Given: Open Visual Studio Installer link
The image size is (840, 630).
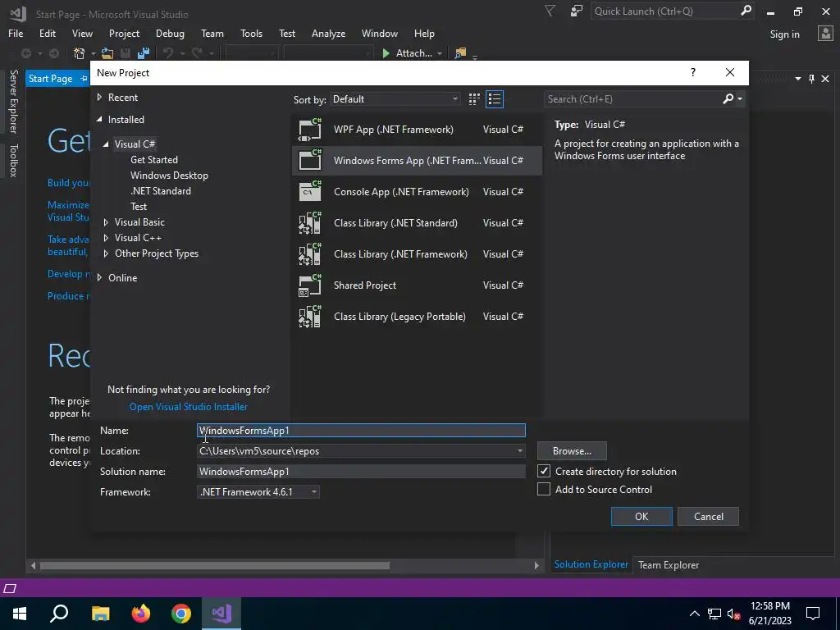Looking at the screenshot, I should pyautogui.click(x=189, y=407).
